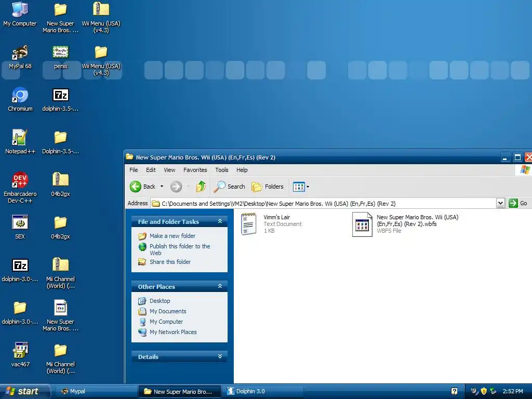Image resolution: width=532 pixels, height=399 pixels.
Task: Click the Make a new folder link
Action: [172, 236]
